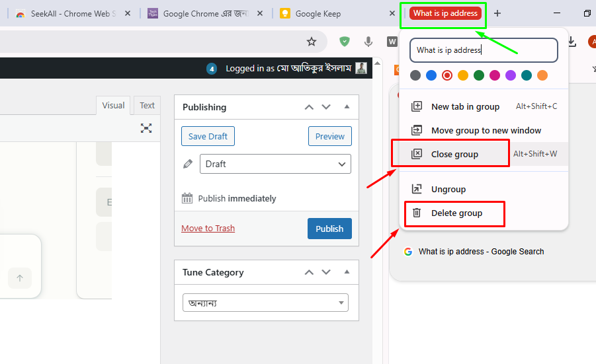This screenshot has width=596, height=364.
Task: Close the Google Keep tab
Action: [x=392, y=13]
